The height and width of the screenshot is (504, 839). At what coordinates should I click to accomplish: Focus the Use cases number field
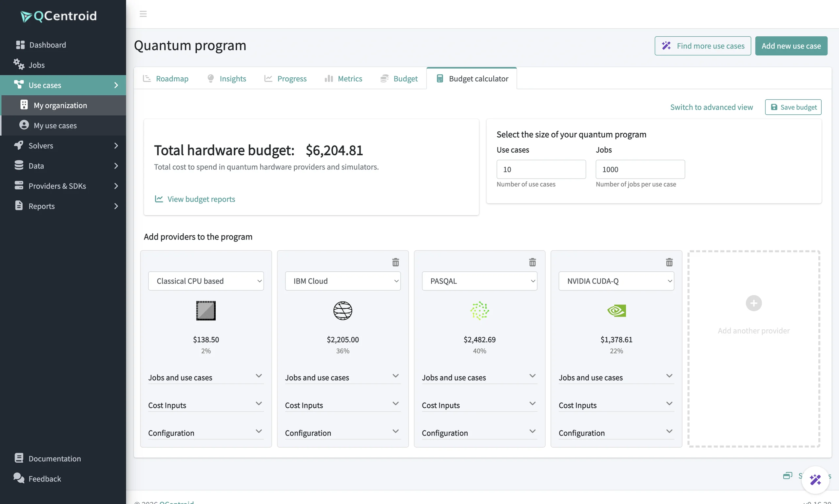point(541,169)
